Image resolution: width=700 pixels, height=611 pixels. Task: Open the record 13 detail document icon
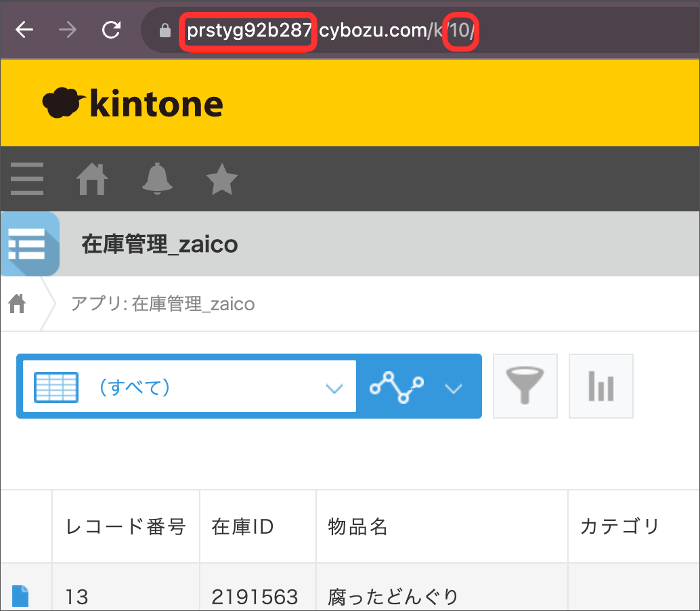(20, 596)
